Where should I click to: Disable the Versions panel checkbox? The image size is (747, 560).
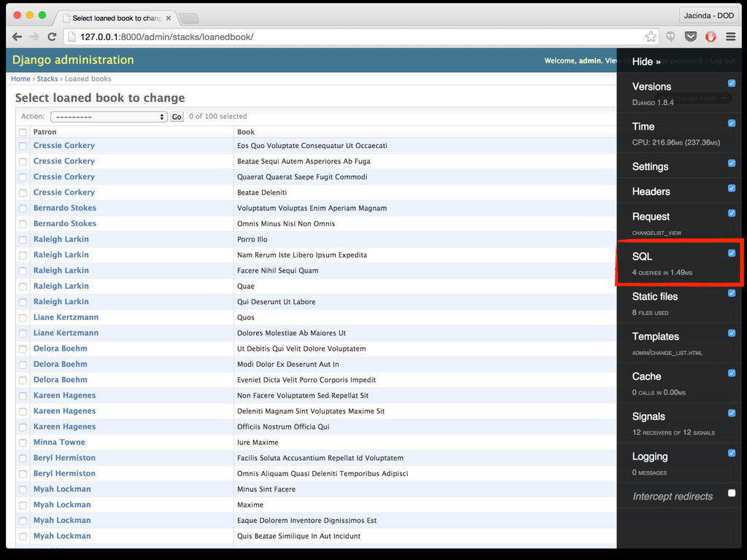click(x=732, y=83)
